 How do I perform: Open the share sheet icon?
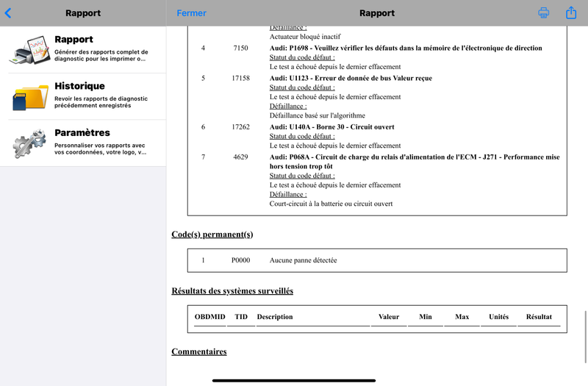[x=571, y=12]
